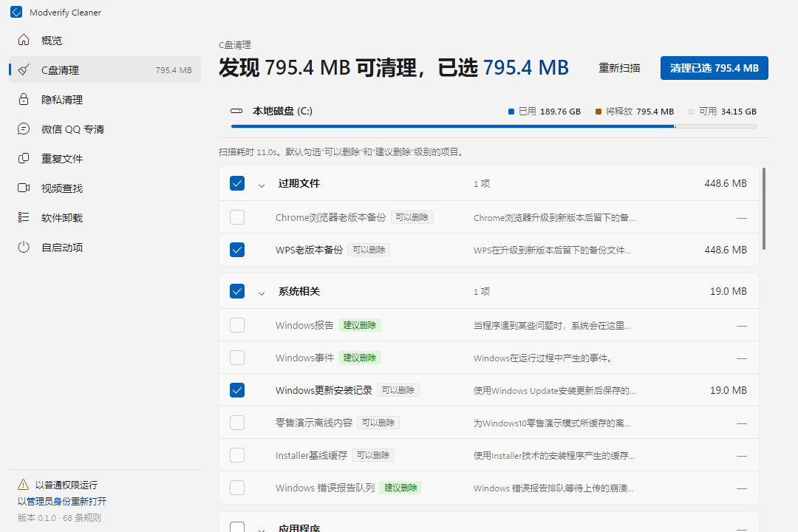The height and width of the screenshot is (532, 798).
Task: Click the blue 已用 legend swatch
Action: 511,112
